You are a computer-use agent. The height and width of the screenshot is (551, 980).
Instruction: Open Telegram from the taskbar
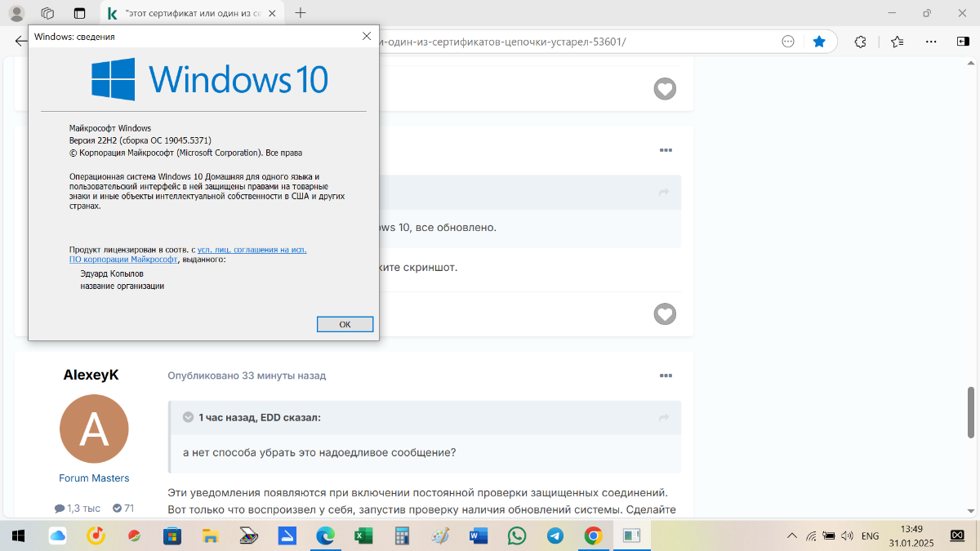pyautogui.click(x=555, y=535)
